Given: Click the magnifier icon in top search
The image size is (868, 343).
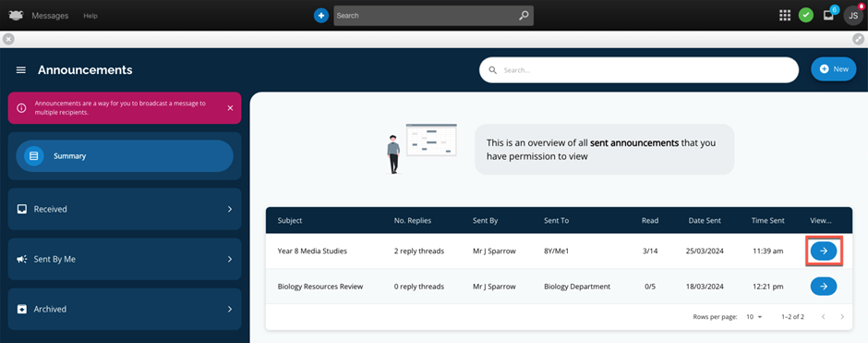Looking at the screenshot, I should pos(524,16).
